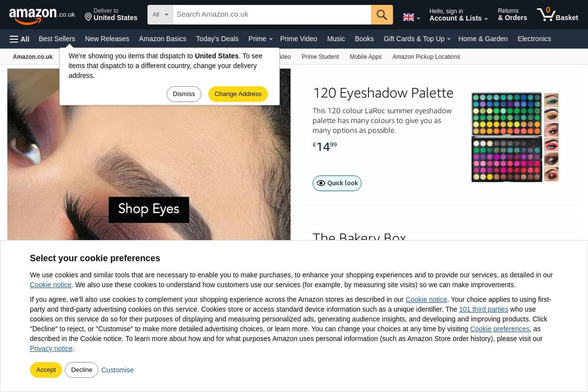Viewport: 588px width, 392px height.
Task: Click the orange magnifying glass search button
Action: pos(382,15)
